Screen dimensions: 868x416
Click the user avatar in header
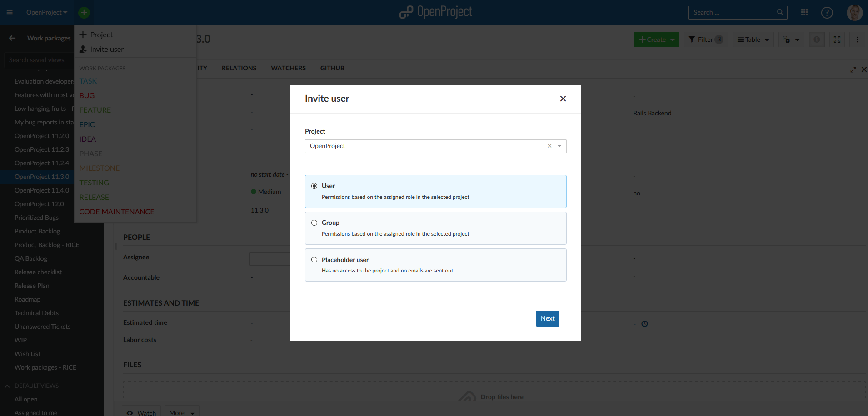click(854, 13)
